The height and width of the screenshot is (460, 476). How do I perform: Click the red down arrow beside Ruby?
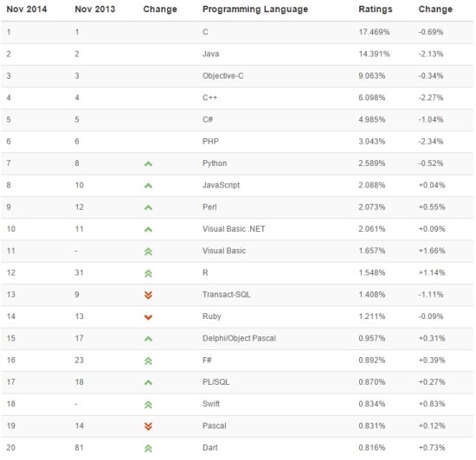[x=148, y=317]
